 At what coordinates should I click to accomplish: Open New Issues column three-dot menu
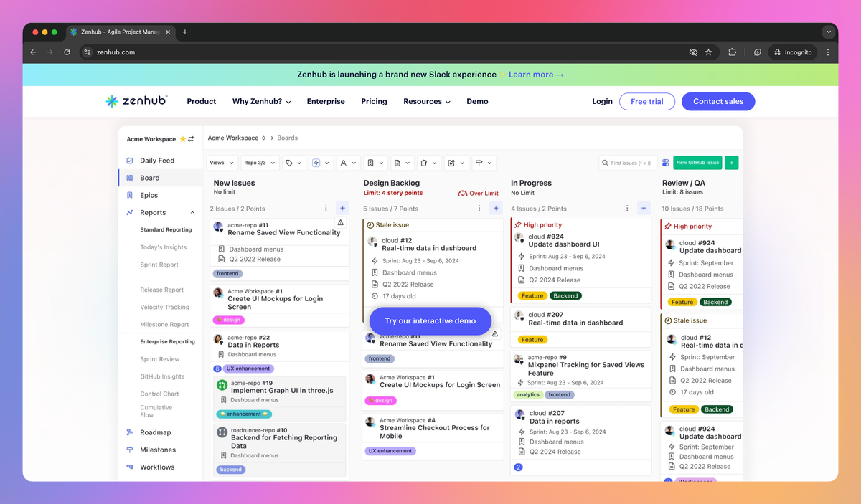pyautogui.click(x=326, y=209)
